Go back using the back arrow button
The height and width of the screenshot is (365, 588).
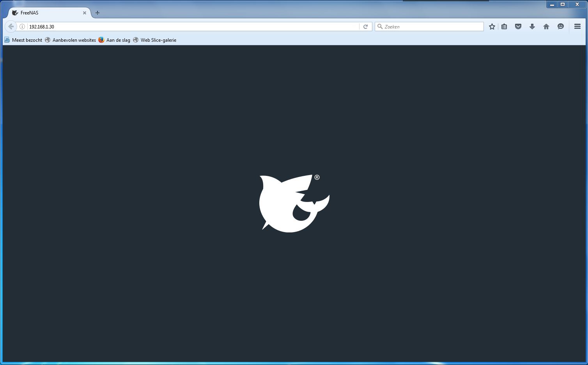11,27
